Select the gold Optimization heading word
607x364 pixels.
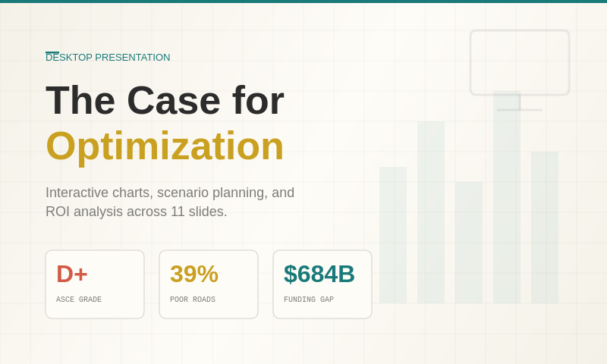(165, 146)
